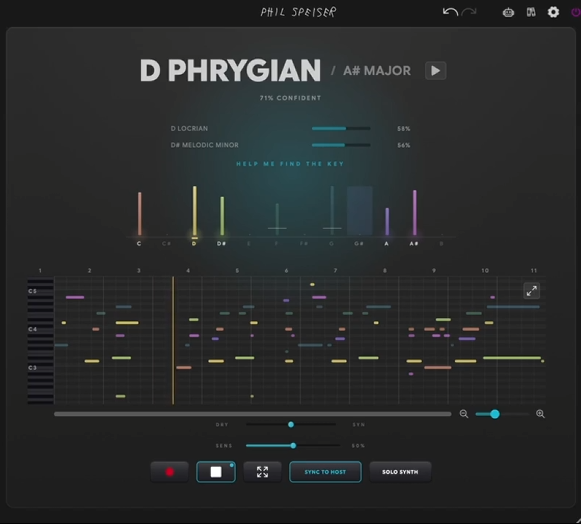The height and width of the screenshot is (524, 581).
Task: Click the C# note label
Action: (x=166, y=243)
